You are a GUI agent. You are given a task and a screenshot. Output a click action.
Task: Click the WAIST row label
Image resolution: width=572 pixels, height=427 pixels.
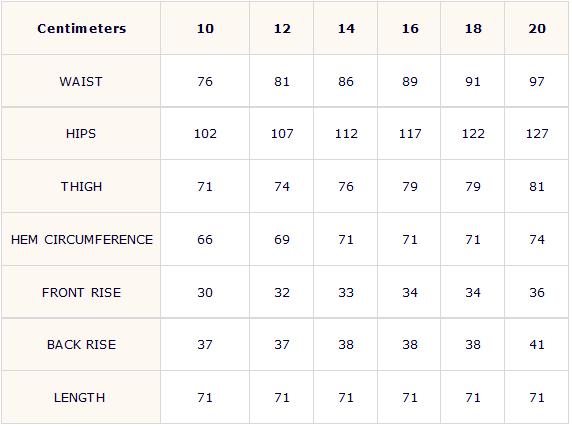pos(81,81)
